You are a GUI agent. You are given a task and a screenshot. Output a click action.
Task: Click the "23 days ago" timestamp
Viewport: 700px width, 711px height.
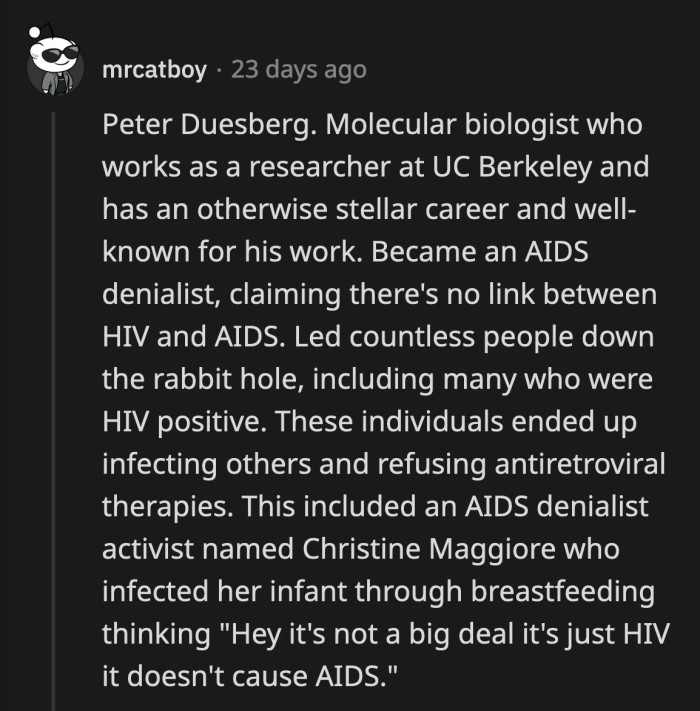[298, 70]
